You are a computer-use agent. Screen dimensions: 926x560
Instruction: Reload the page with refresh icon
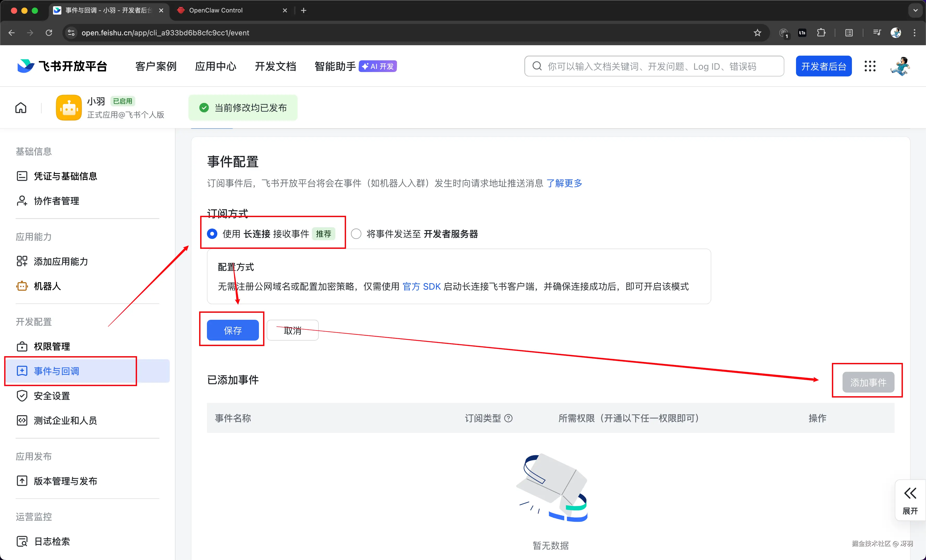click(49, 33)
